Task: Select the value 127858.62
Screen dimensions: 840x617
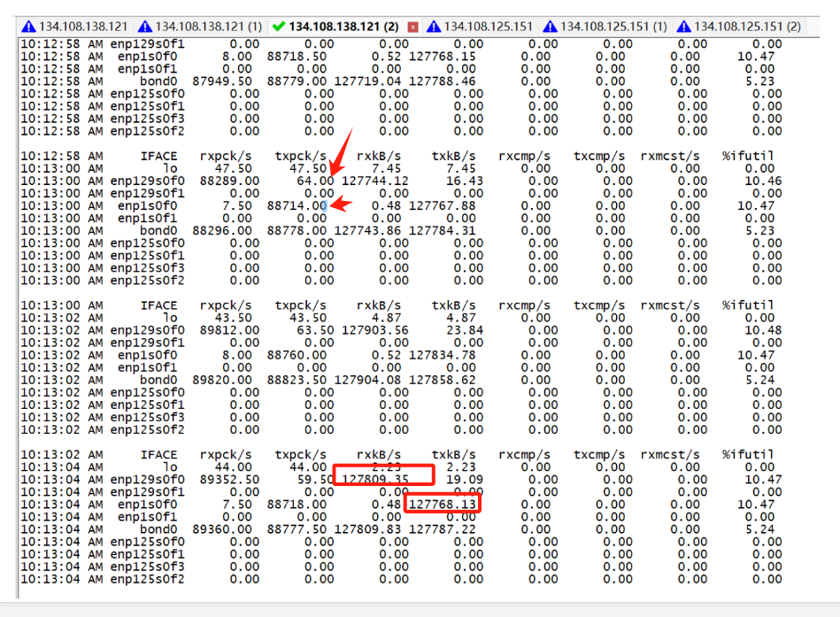Action: click(442, 381)
